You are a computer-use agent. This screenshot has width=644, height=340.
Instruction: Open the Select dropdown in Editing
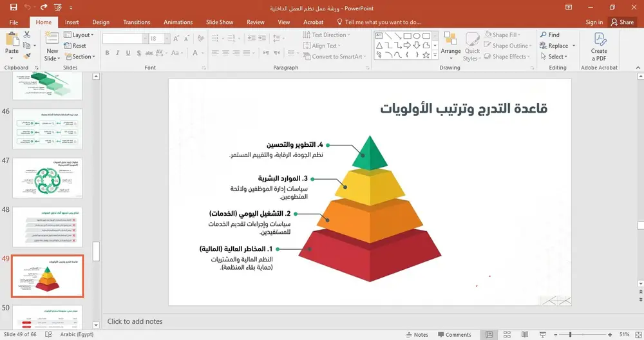[x=554, y=56]
